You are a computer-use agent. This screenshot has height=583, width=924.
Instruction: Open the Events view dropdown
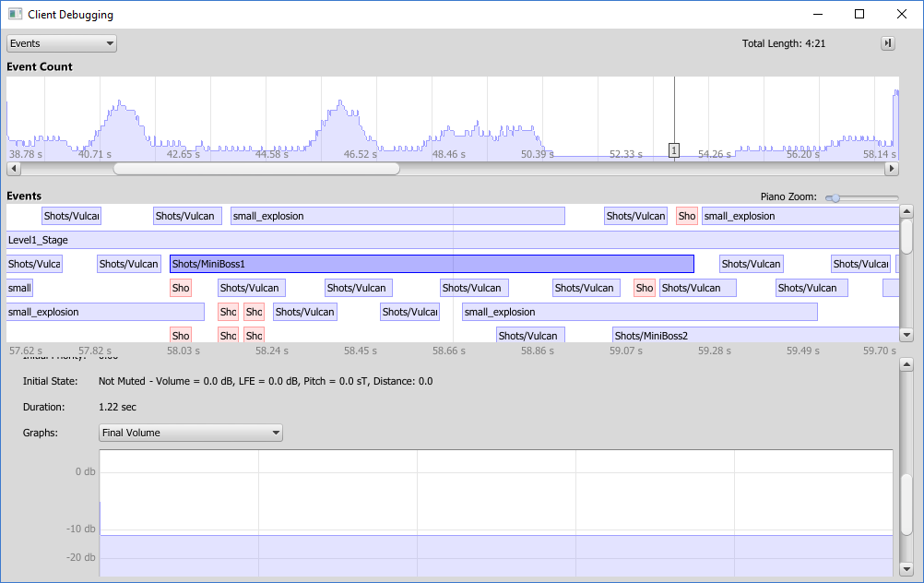click(x=61, y=43)
